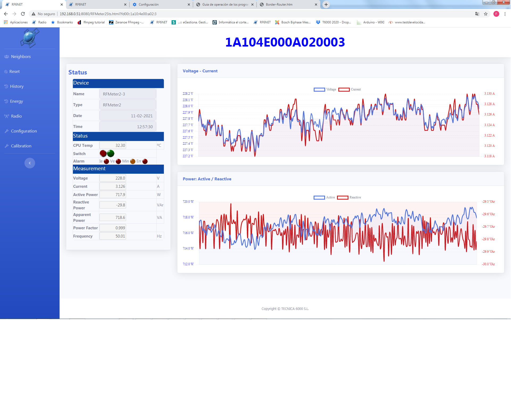
Task: Collapse the sidebar with chevron button
Action: (x=30, y=163)
